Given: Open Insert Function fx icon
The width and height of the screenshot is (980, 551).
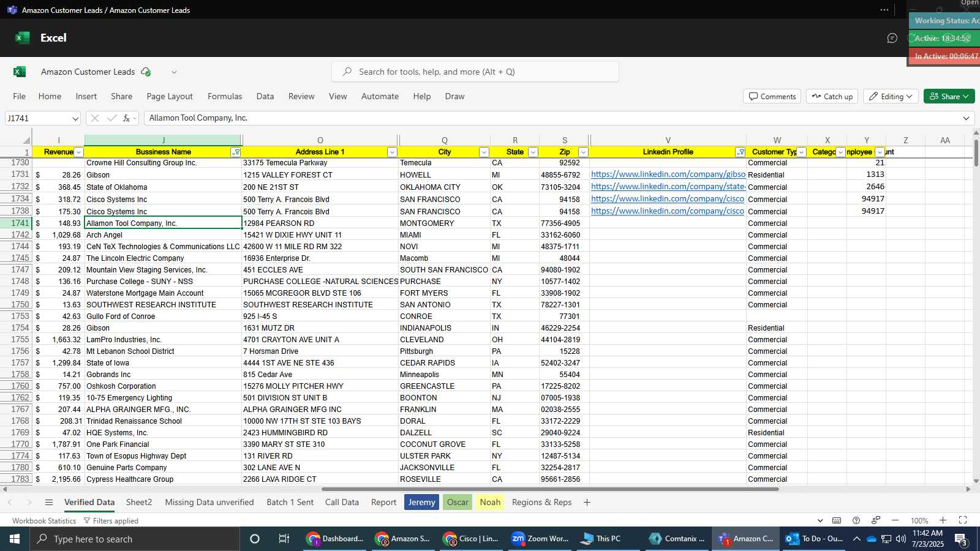Looking at the screenshot, I should pyautogui.click(x=126, y=118).
